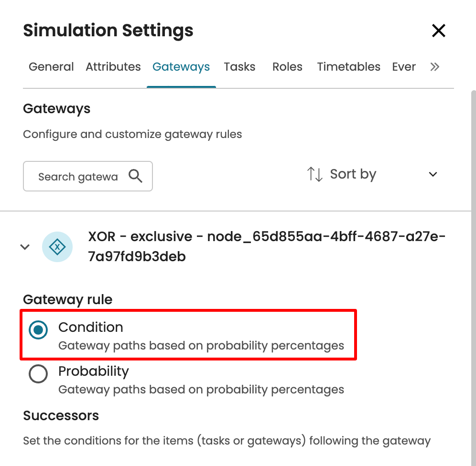The width and height of the screenshot is (476, 466).
Task: Switch to the General tab
Action: [51, 67]
